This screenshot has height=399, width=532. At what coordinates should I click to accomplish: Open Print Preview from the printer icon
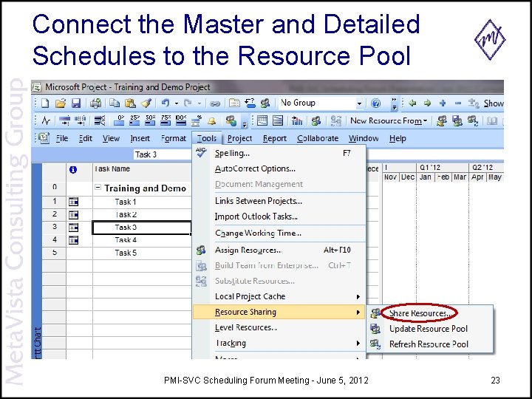coord(95,103)
